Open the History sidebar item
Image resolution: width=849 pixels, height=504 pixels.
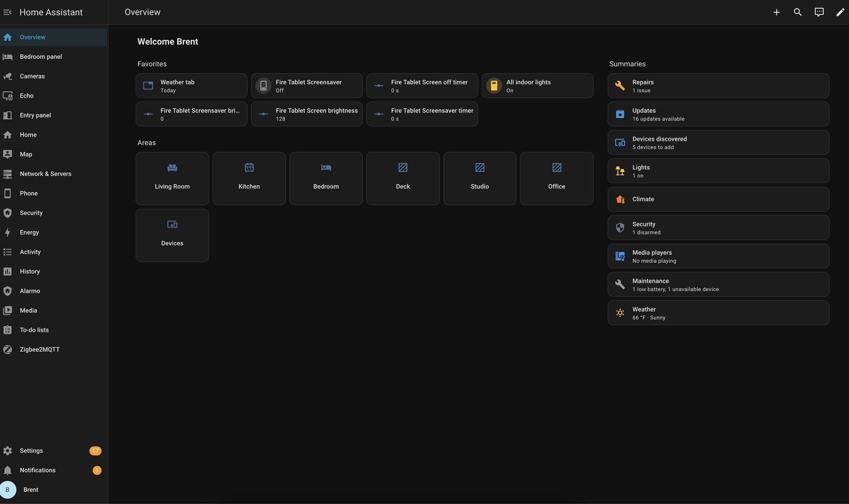point(54,272)
